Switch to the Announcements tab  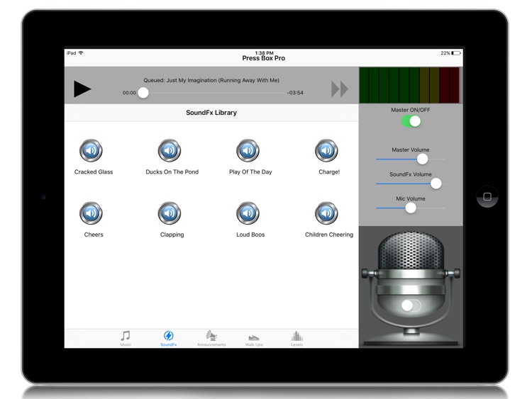point(211,338)
